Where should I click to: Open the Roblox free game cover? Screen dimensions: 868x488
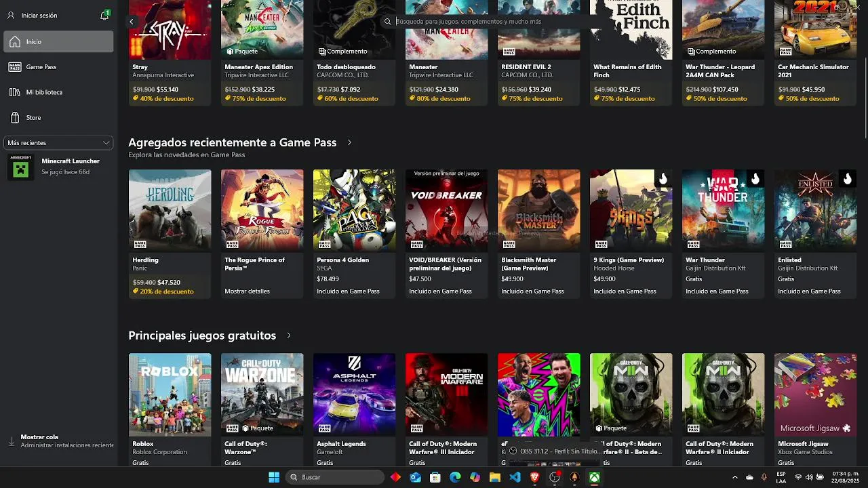click(170, 394)
